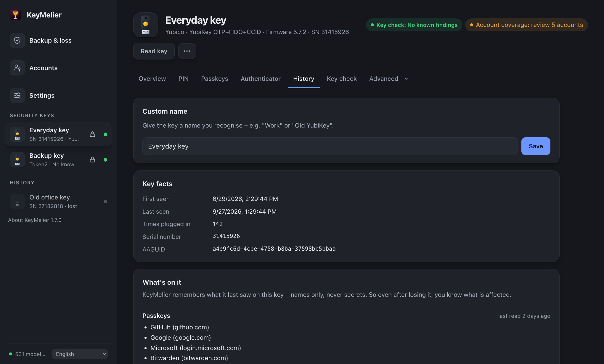Open About KeyMelier 1.7.0 link
The image size is (604, 364).
[x=35, y=220]
